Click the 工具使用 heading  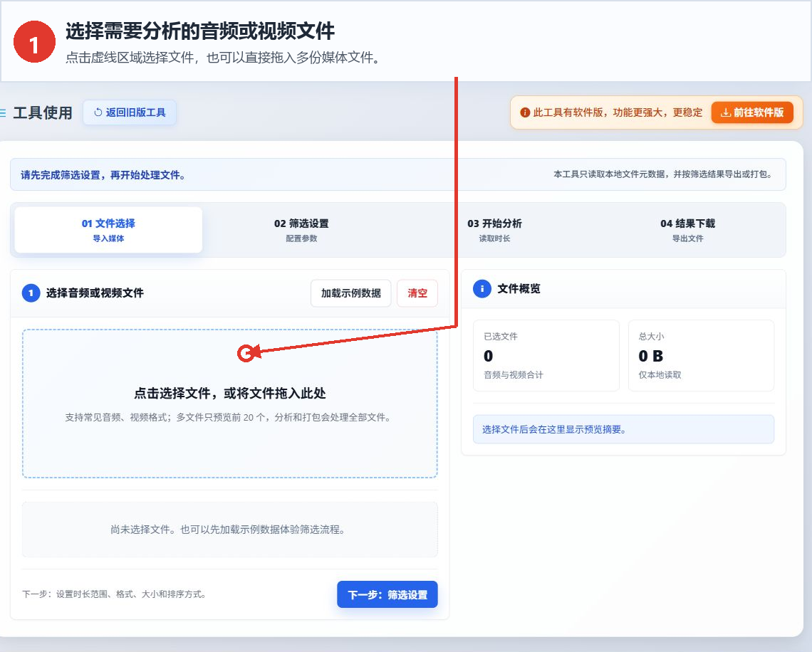point(43,112)
